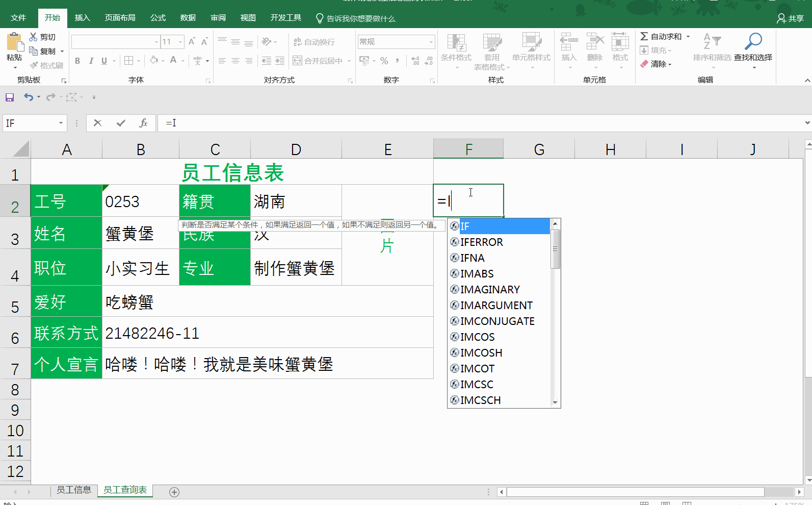Viewport: 812px width, 505px height.
Task: Click the Copy icon
Action: (x=34, y=51)
